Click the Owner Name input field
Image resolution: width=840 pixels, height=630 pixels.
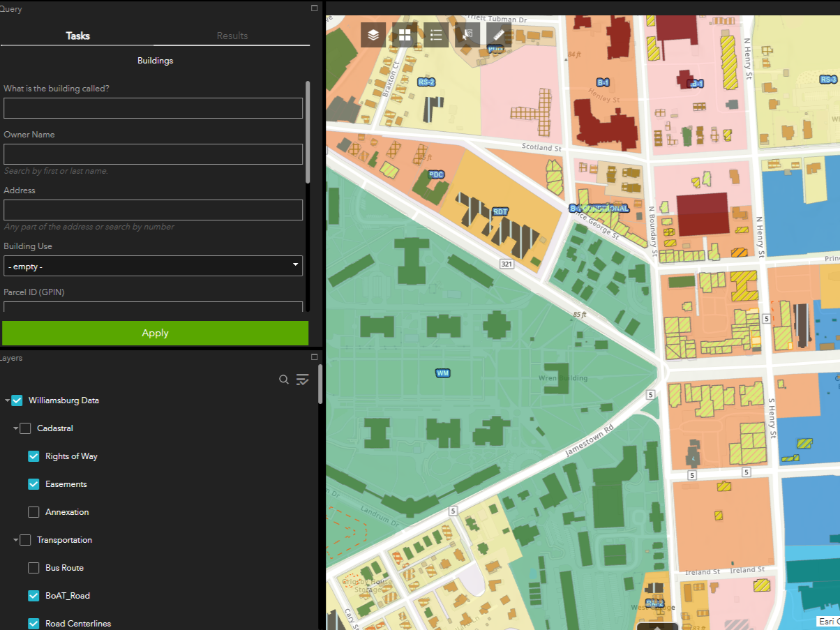click(153, 154)
